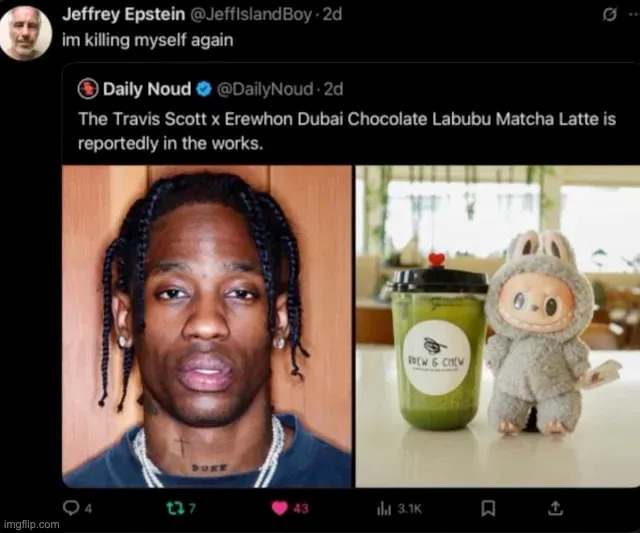Viewport: 640px width, 533px height.
Task: Click the reply speech bubble icon
Action: pyautogui.click(x=71, y=508)
